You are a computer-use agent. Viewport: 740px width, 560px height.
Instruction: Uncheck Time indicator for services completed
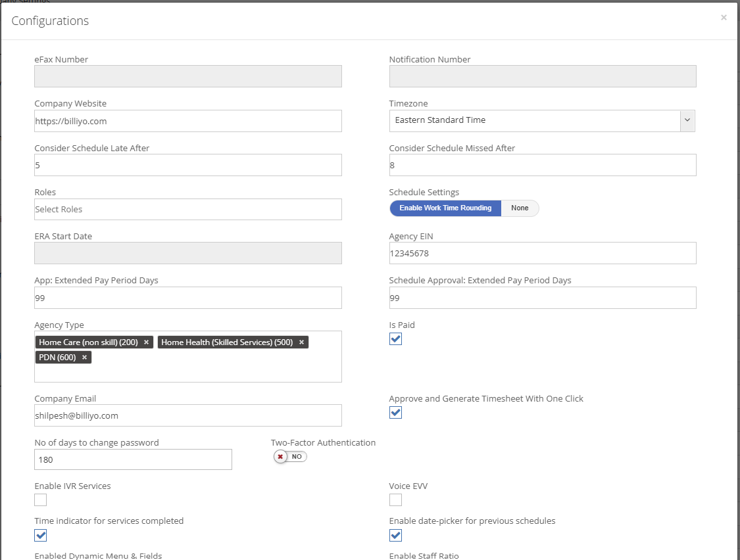(41, 535)
